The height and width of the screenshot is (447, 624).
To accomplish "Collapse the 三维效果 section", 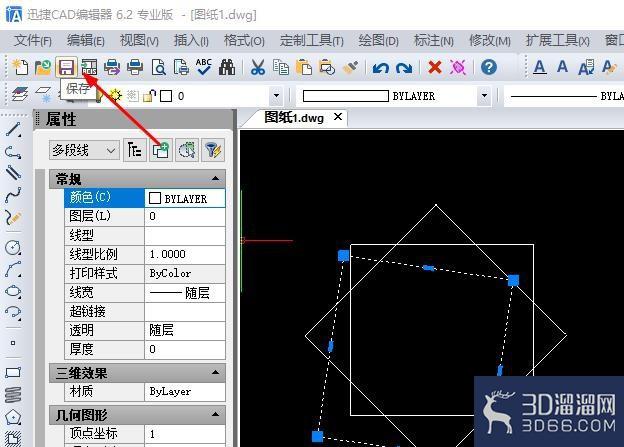I will 215,373.
